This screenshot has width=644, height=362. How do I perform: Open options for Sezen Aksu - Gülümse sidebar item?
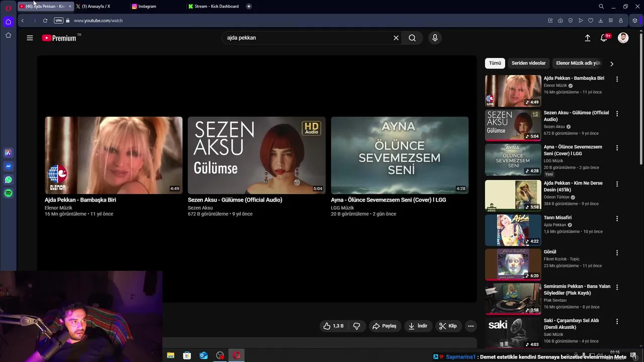617,114
